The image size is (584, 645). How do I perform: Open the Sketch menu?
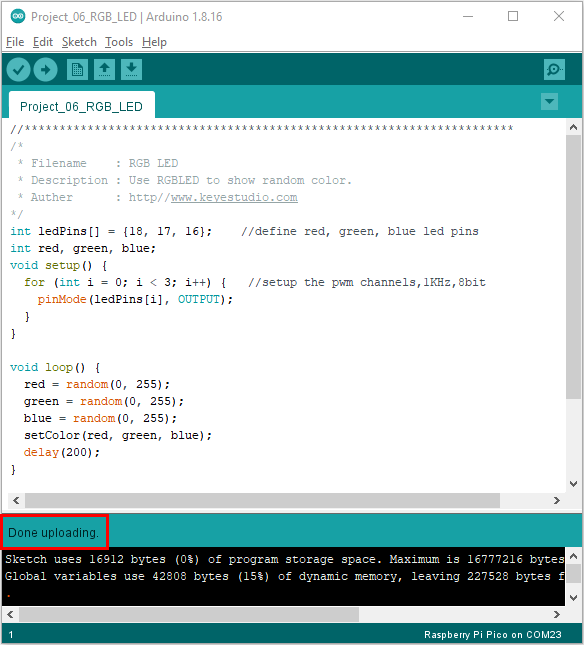tap(79, 42)
